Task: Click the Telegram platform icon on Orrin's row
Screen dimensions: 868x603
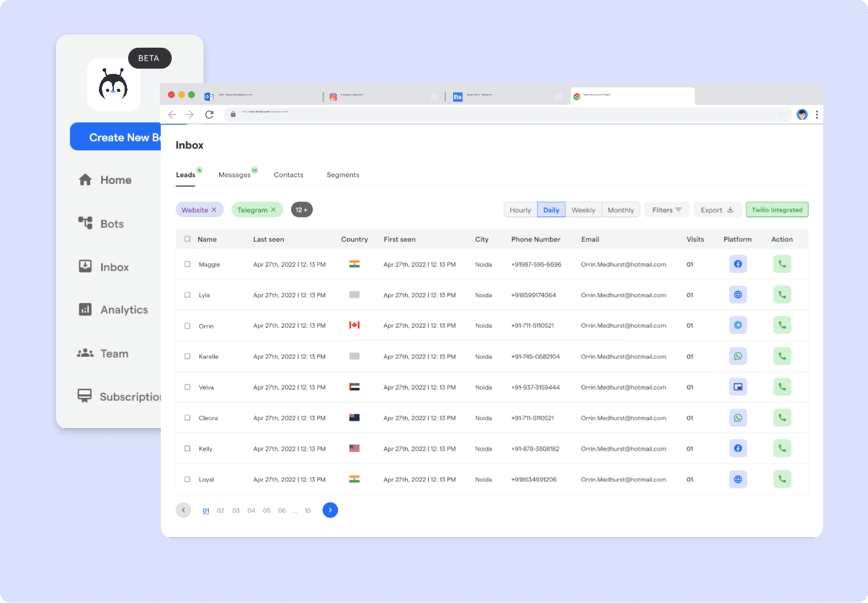Action: 738,325
